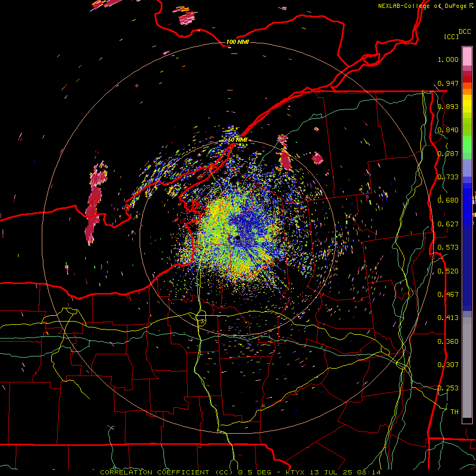This screenshot has height=476, width=476.
Task: Click the DCC product label
Action: (464, 31)
